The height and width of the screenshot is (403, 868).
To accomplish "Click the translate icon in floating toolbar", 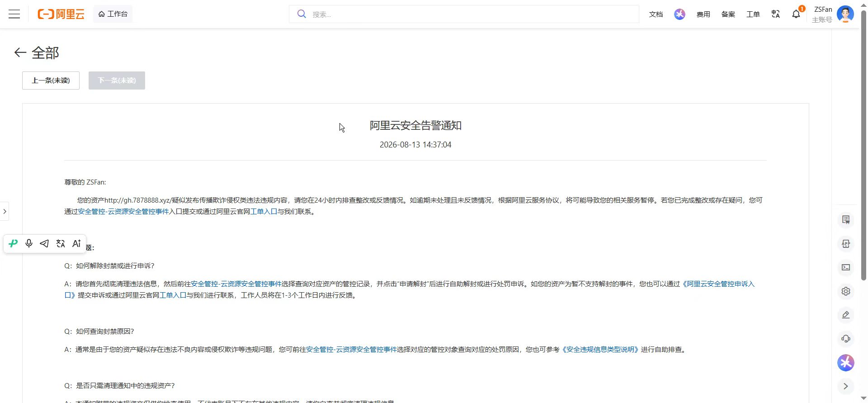I will (61, 244).
